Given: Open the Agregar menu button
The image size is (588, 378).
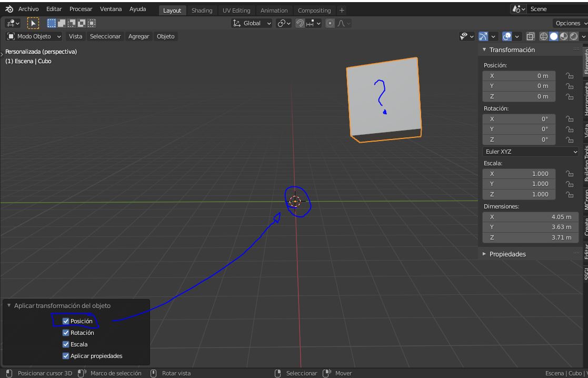Looking at the screenshot, I should [x=139, y=36].
